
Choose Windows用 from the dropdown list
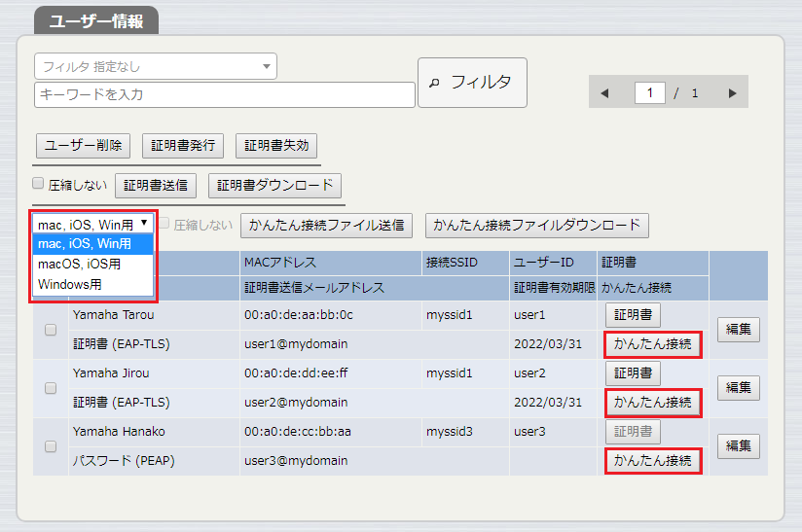click(x=69, y=284)
